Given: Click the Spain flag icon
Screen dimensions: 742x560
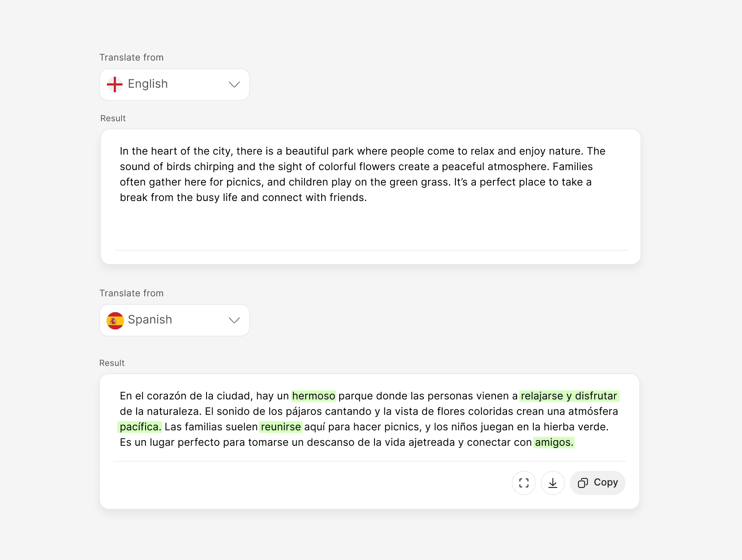Looking at the screenshot, I should [x=115, y=320].
